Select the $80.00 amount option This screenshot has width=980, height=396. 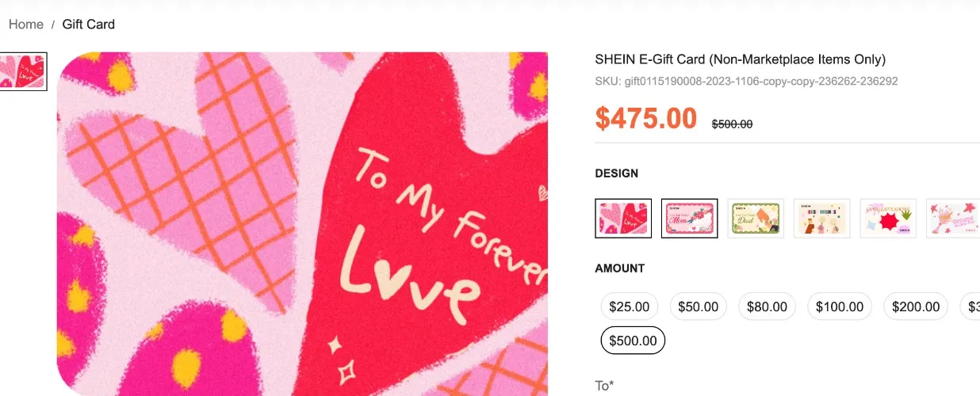tap(767, 307)
